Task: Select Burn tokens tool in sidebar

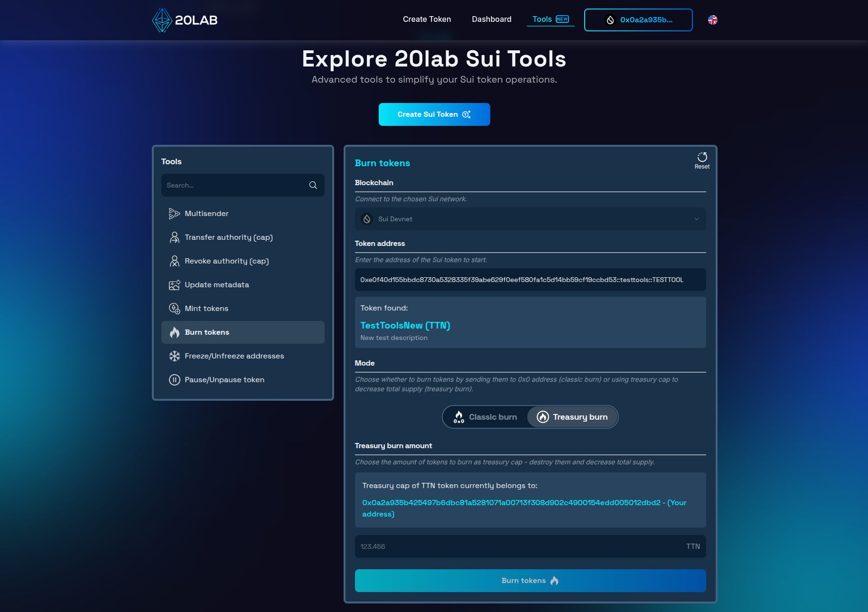Action: coord(243,332)
